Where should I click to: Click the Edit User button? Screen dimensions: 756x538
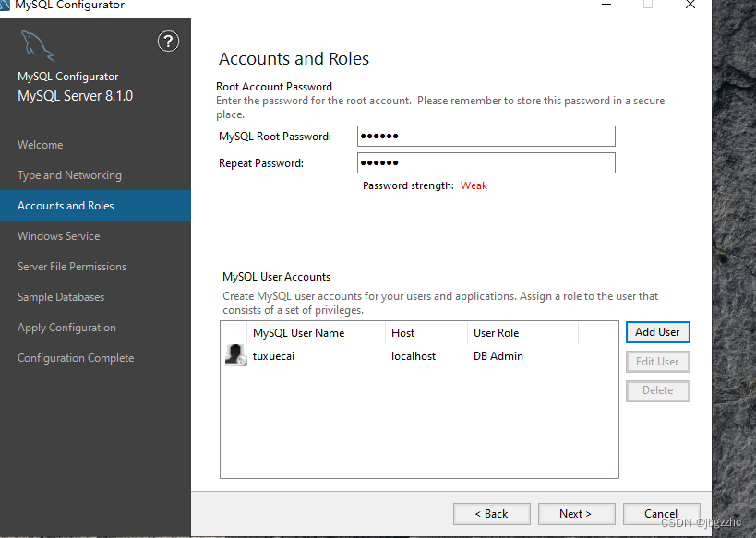[x=657, y=362]
